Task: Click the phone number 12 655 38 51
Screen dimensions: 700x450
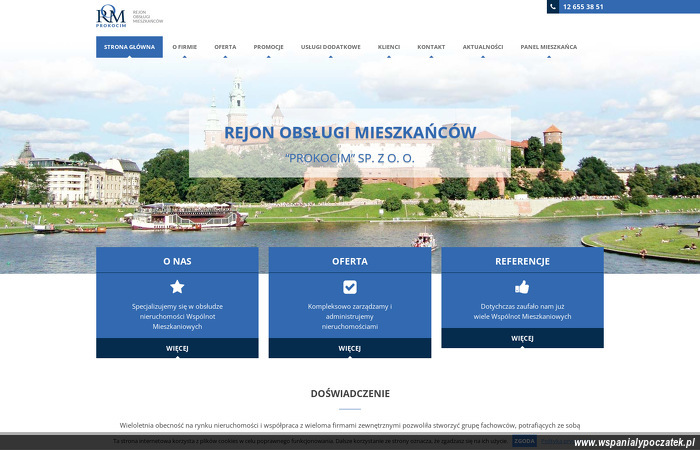Action: coord(583,7)
